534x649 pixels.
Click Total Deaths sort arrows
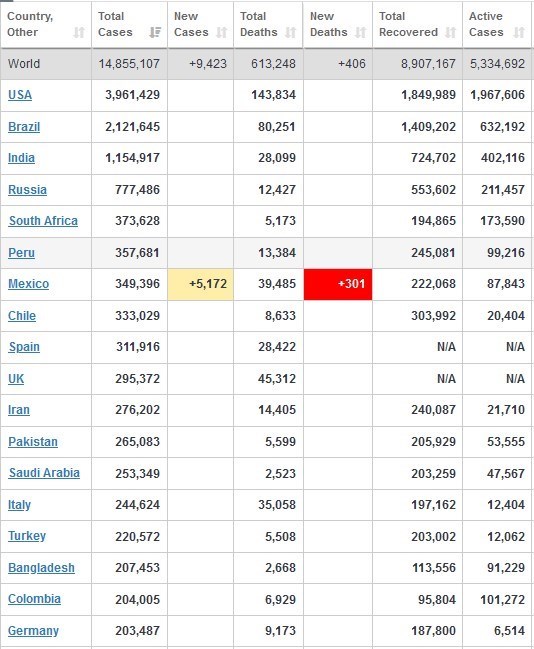[291, 32]
